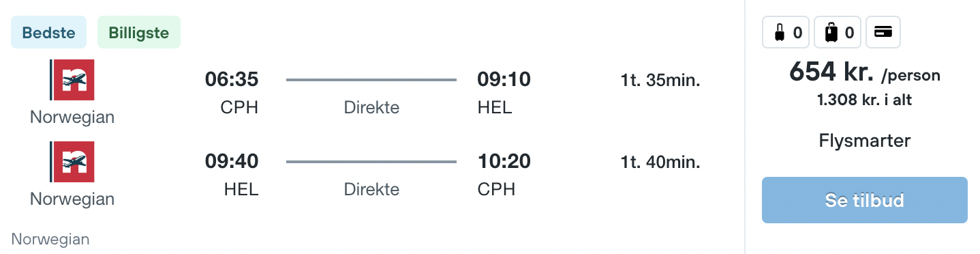Click the 1.308 kr. i alt total
The width and height of the screenshot is (980, 254).
tap(864, 100)
